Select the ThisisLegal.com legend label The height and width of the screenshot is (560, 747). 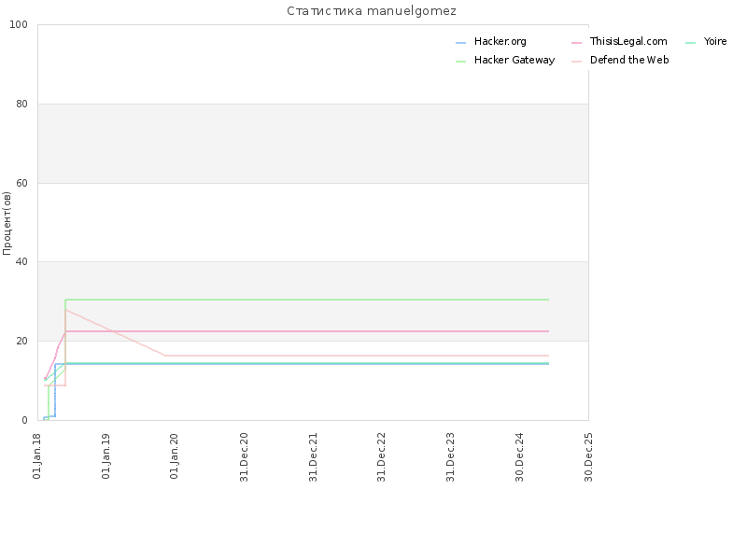[x=628, y=41]
